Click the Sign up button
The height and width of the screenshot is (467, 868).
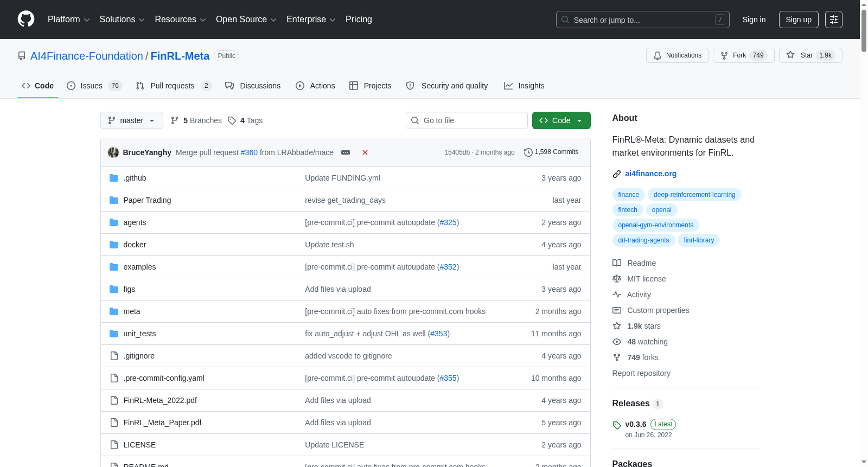click(x=799, y=20)
